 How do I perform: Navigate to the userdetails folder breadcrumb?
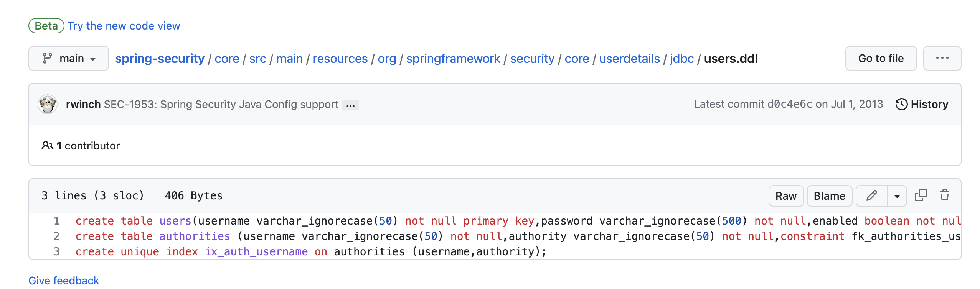coord(630,58)
